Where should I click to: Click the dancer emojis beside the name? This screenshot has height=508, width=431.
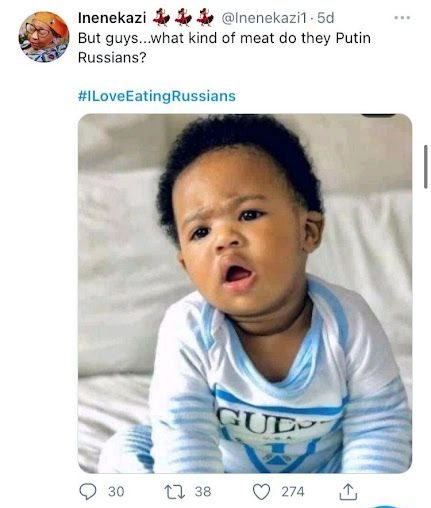[183, 18]
